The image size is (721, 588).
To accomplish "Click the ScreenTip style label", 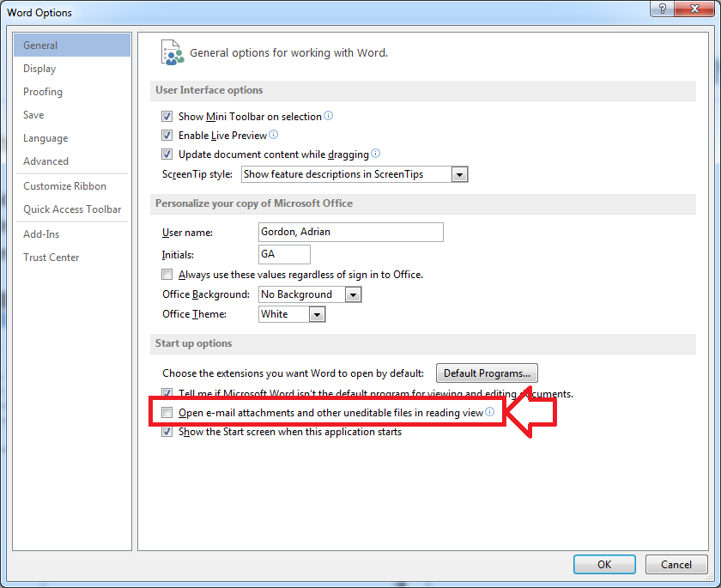I will pos(197,174).
